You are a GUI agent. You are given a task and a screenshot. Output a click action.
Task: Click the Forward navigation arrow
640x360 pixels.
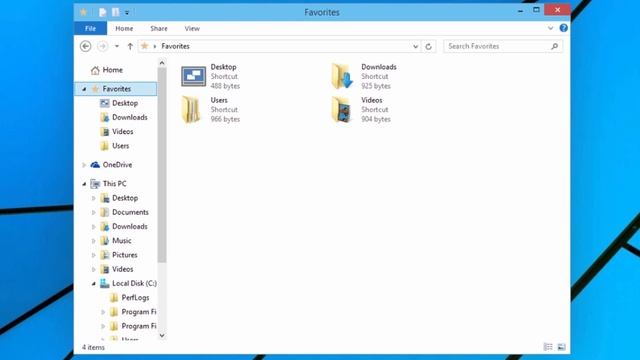tap(102, 46)
